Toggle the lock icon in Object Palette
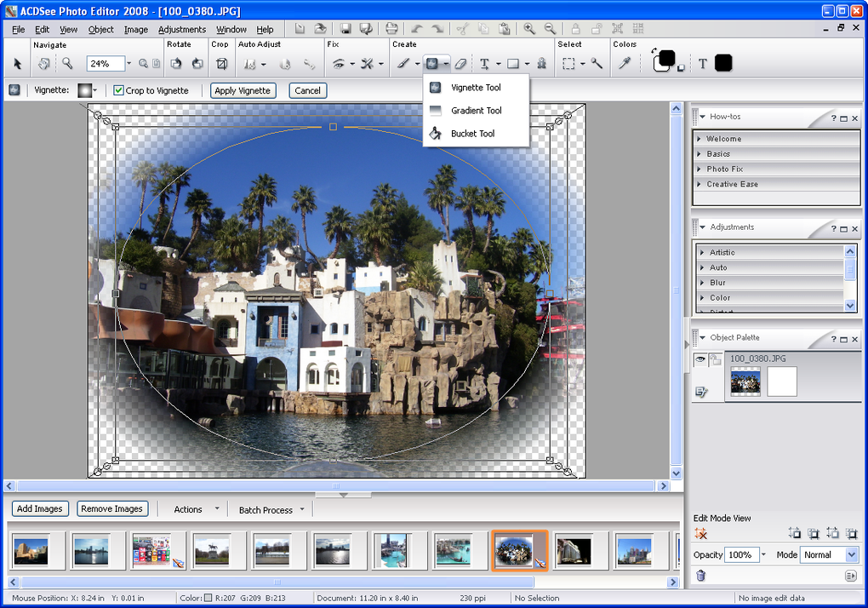Image resolution: width=868 pixels, height=608 pixels. point(716,360)
